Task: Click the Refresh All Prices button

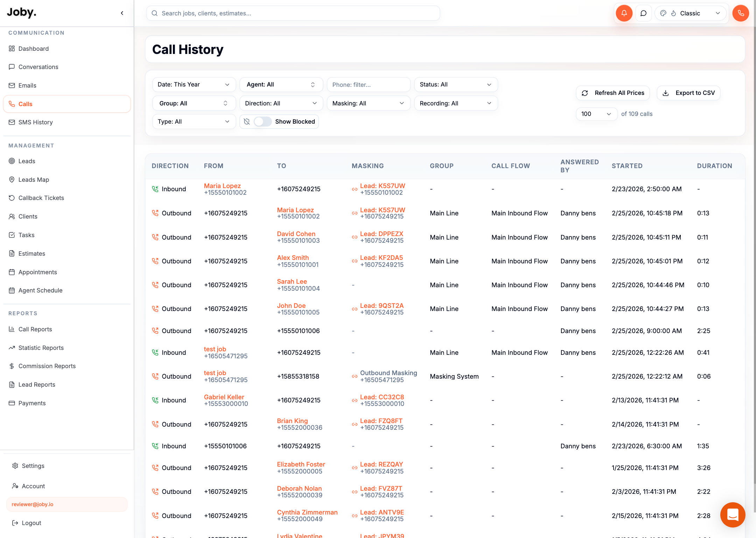Action: click(613, 93)
